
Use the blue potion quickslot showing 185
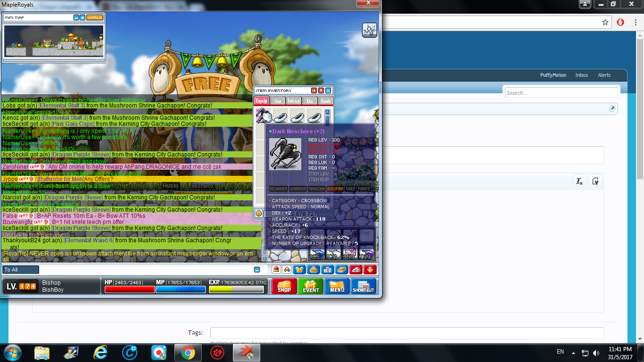[317, 253]
